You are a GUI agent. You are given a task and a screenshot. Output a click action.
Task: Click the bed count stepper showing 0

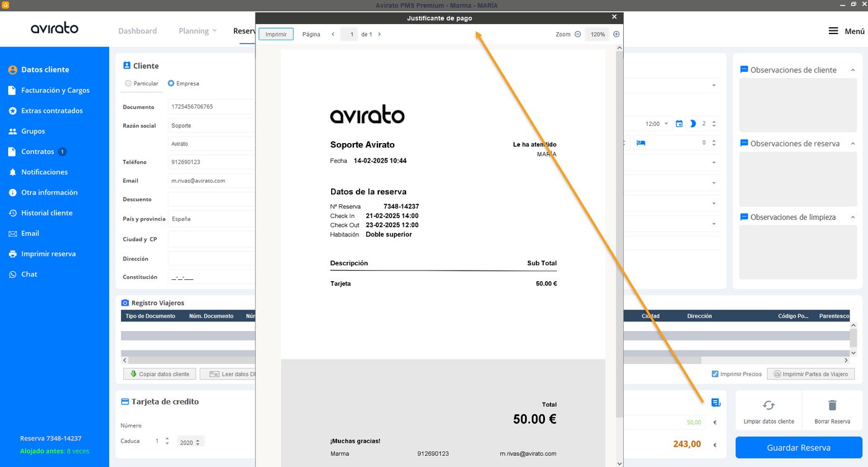pyautogui.click(x=714, y=142)
